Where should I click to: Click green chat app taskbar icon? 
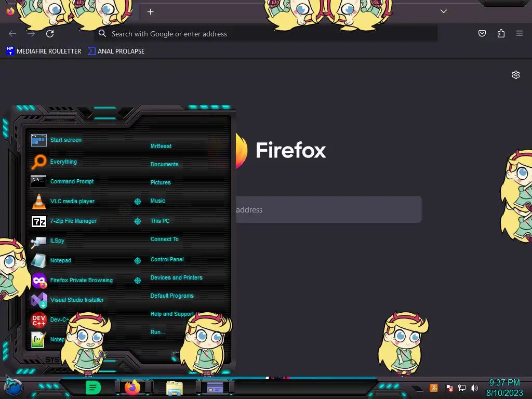(93, 388)
